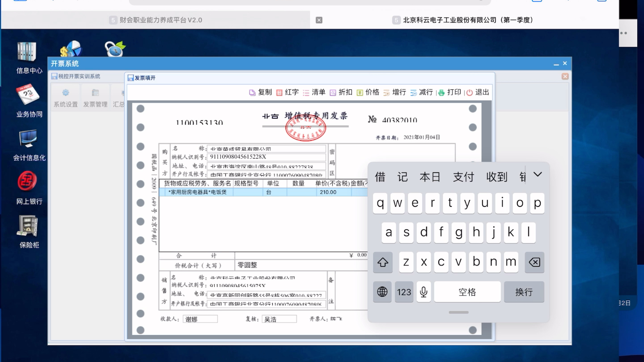
Task: Click 单价(不含税) column header
Action: click(x=332, y=183)
